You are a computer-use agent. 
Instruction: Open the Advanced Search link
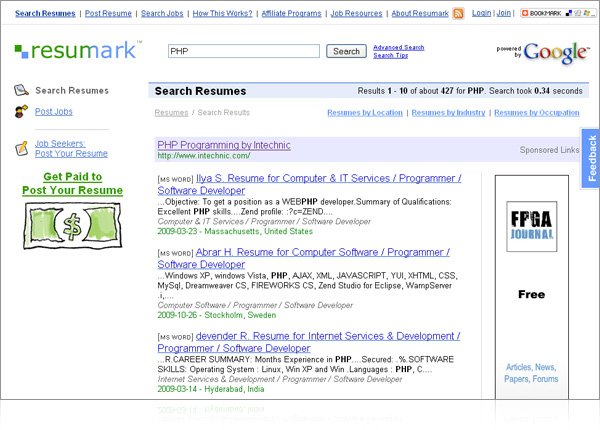(x=398, y=47)
